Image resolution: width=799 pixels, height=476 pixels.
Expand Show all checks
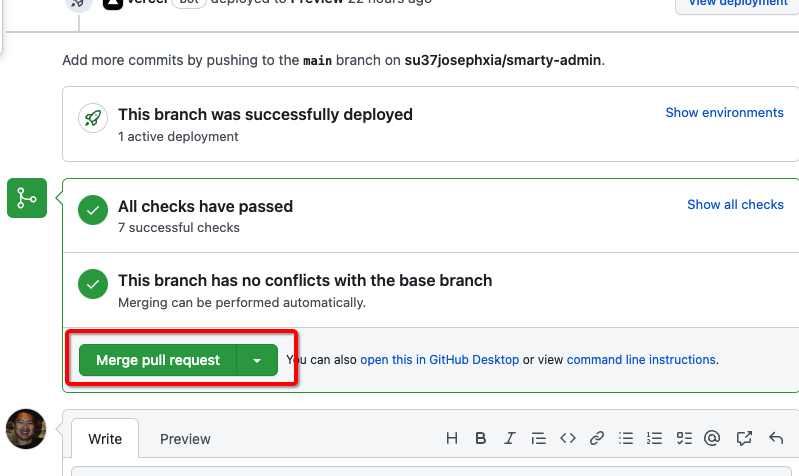point(735,204)
